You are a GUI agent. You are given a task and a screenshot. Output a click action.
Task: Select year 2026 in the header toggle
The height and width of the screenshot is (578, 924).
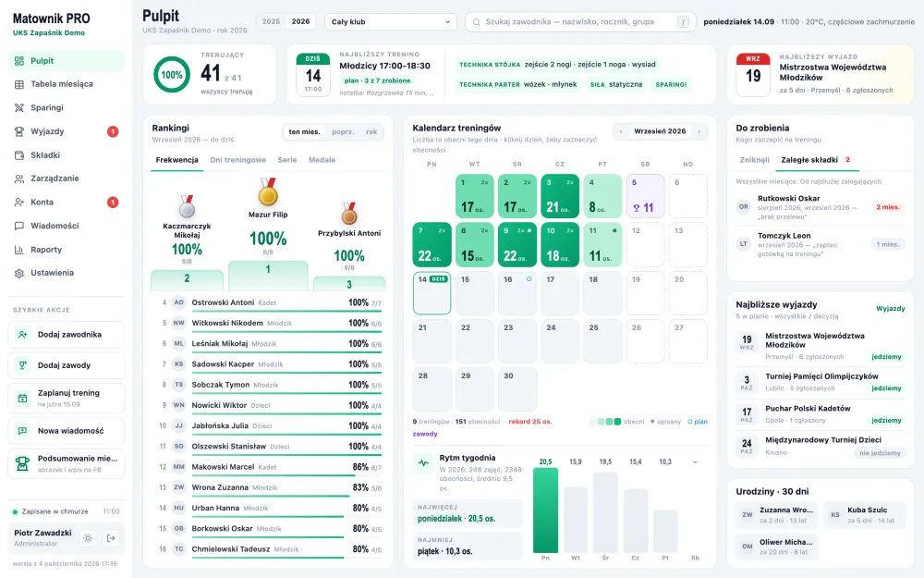tap(300, 22)
